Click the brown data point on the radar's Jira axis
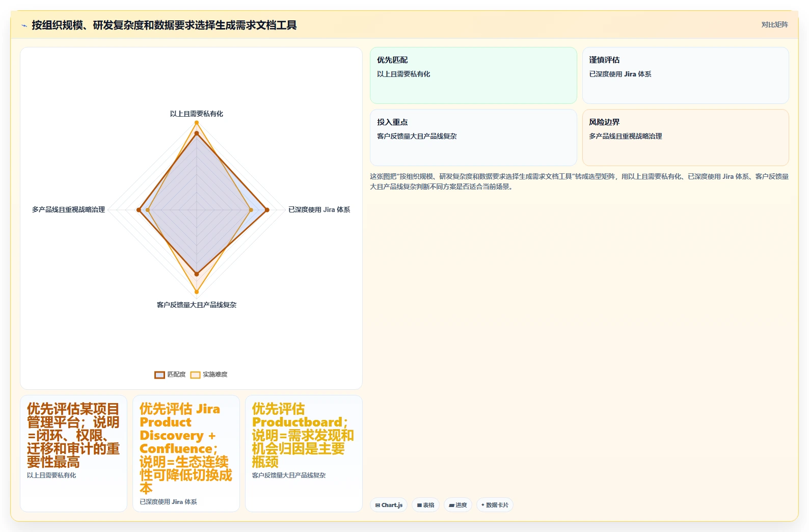 pyautogui.click(x=266, y=210)
